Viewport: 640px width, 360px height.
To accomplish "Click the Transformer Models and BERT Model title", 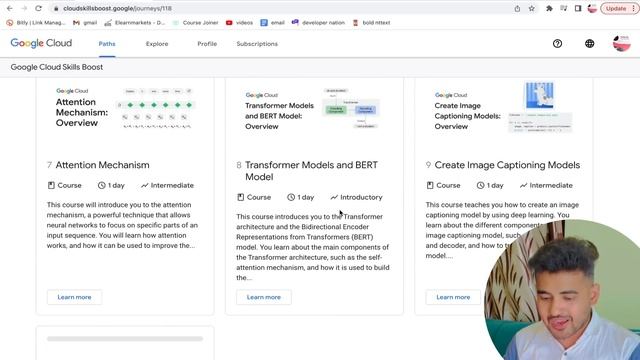I will pyautogui.click(x=311, y=171).
